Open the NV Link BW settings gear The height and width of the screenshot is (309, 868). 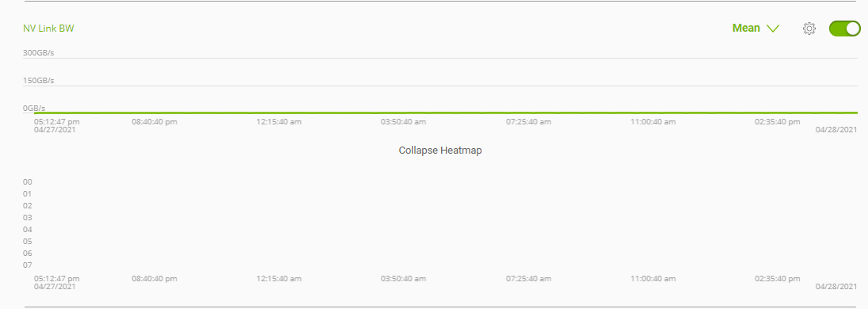tap(809, 29)
